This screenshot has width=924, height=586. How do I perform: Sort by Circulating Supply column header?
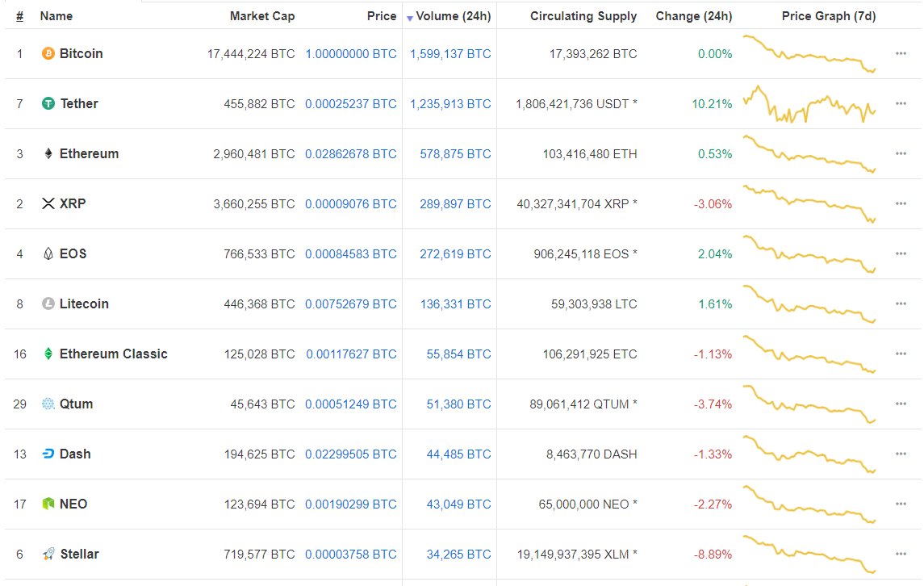click(583, 16)
